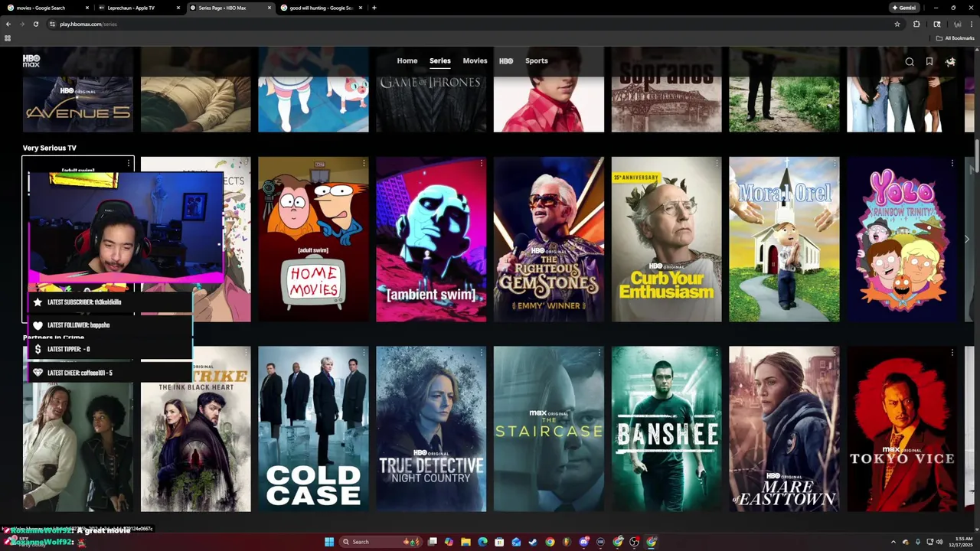The width and height of the screenshot is (980, 551).
Task: Open the Tokyo Vice poster
Action: point(902,429)
